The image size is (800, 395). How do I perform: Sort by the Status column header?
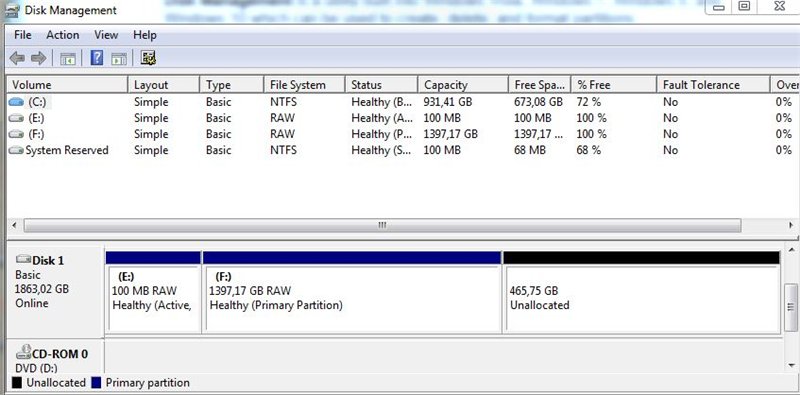pyautogui.click(x=381, y=85)
